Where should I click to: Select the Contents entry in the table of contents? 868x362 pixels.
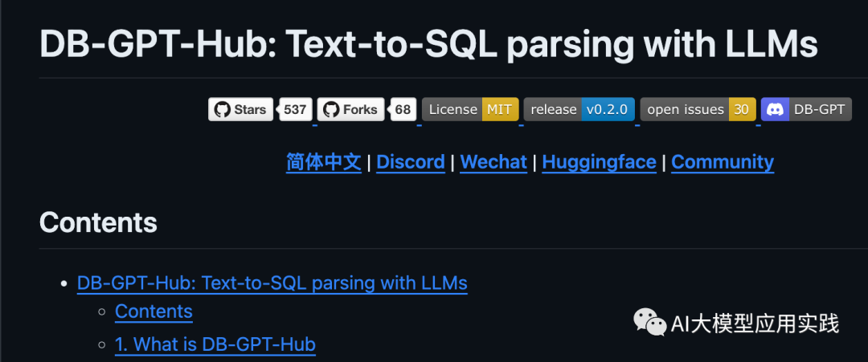(x=154, y=311)
